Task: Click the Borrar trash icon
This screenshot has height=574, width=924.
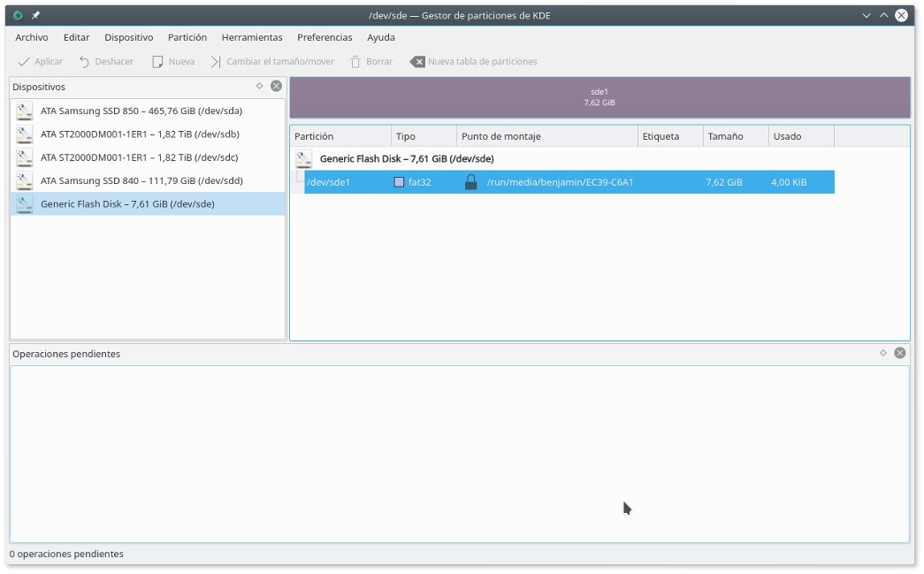Action: (x=355, y=62)
